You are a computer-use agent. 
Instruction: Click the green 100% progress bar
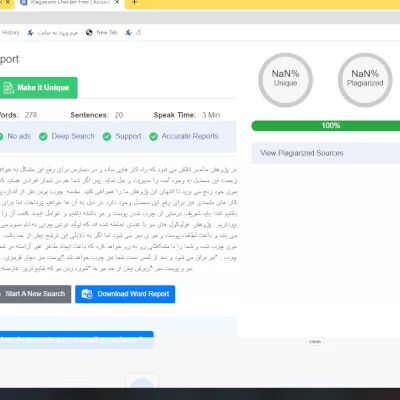point(326,126)
